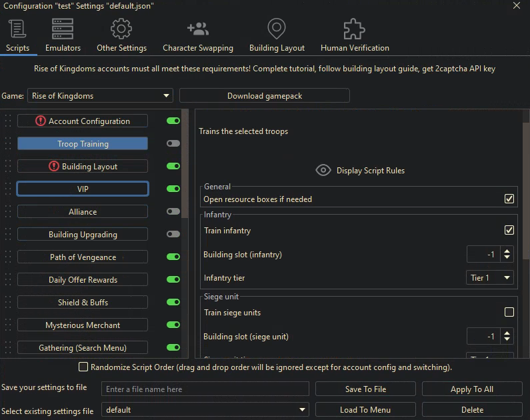Open the Emulators server icon
The width and height of the screenshot is (530, 420).
click(63, 29)
